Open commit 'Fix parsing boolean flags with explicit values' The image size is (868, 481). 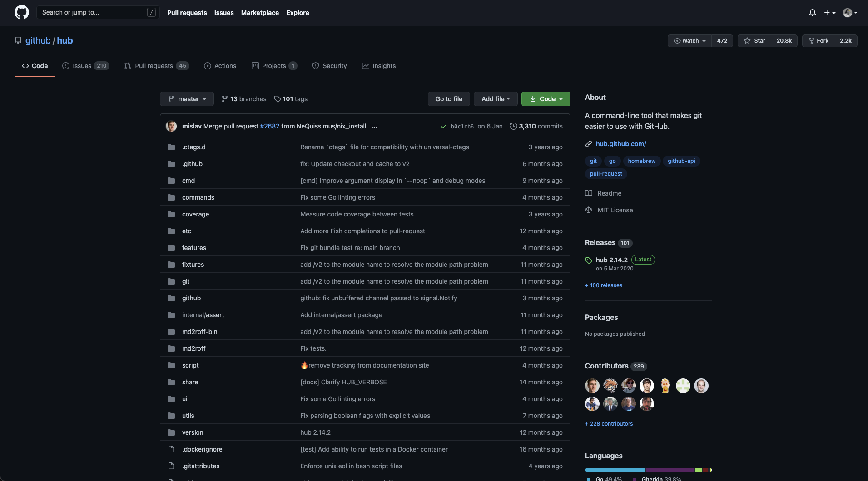[x=365, y=416]
